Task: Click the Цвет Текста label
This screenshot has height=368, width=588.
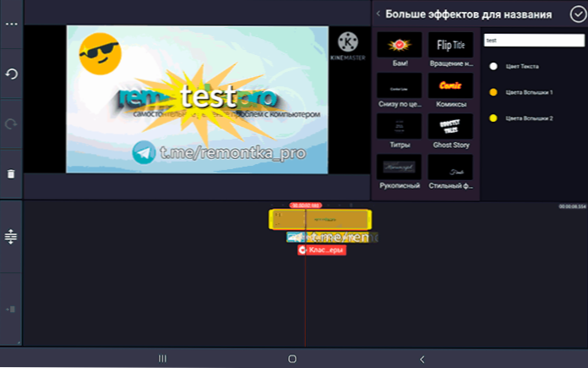Action: tap(522, 67)
